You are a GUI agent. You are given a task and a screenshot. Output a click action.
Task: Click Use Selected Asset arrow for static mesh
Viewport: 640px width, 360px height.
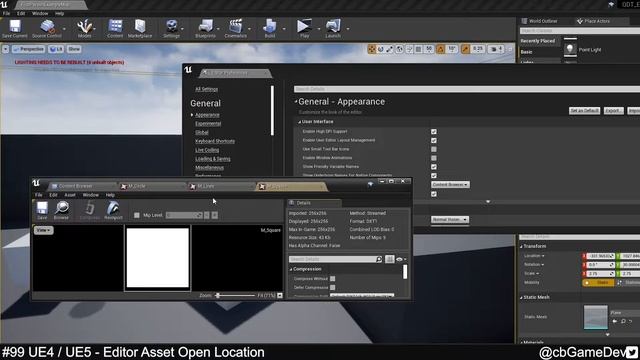click(x=615, y=321)
